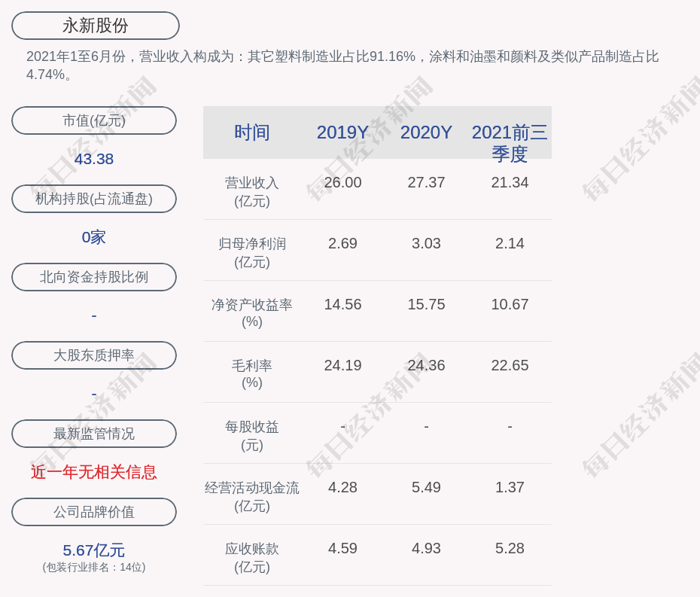The image size is (700, 597).
Task: Click the 永新股份 company name pill
Action: point(95,26)
